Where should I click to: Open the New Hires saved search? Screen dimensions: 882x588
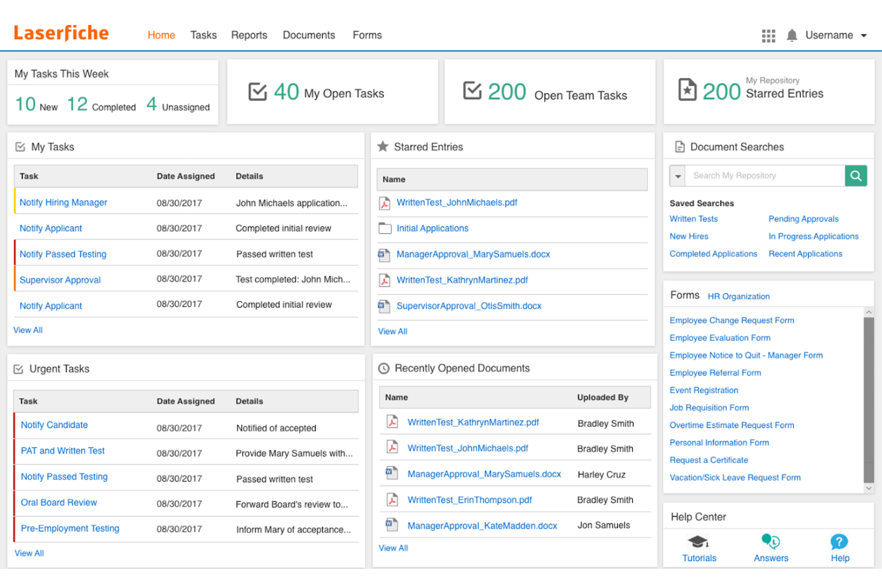[689, 237]
